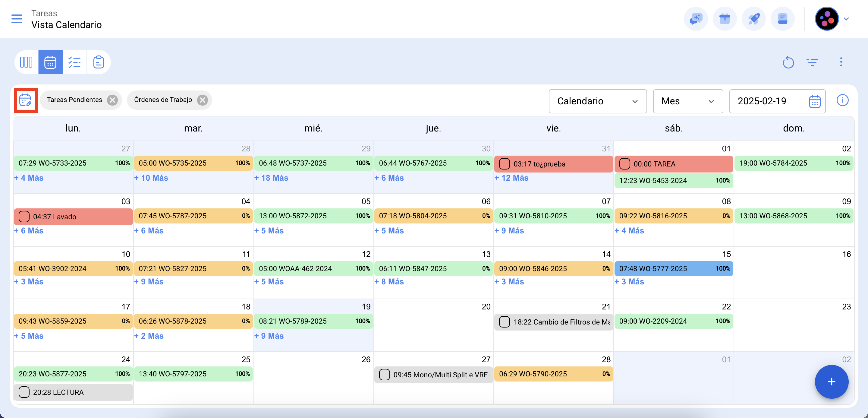Click the blue plus add button

[x=831, y=382]
